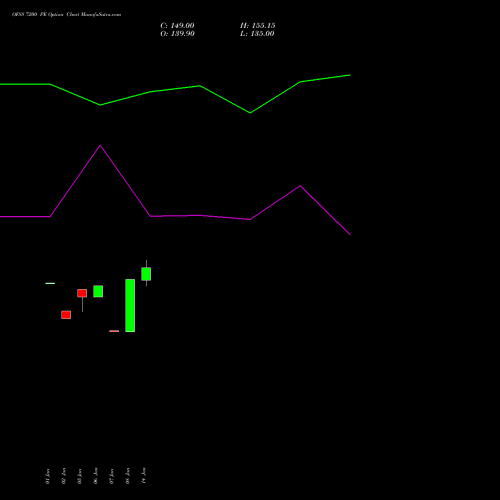The height and width of the screenshot is (500, 500).
Task: Click the close value 'C: 149.00'
Action: point(177,26)
